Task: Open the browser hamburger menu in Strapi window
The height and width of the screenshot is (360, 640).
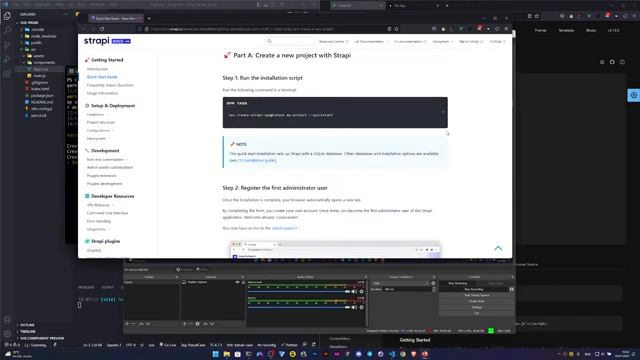Action: (x=506, y=29)
